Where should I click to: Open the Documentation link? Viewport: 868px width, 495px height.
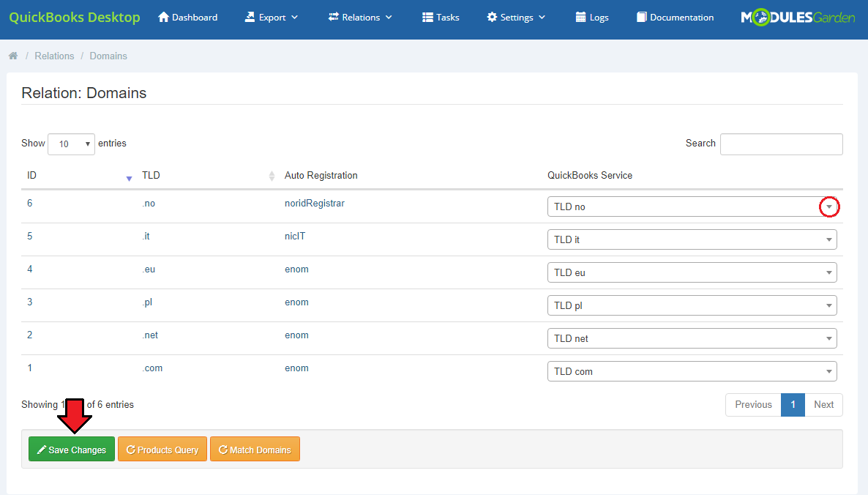[x=674, y=18]
